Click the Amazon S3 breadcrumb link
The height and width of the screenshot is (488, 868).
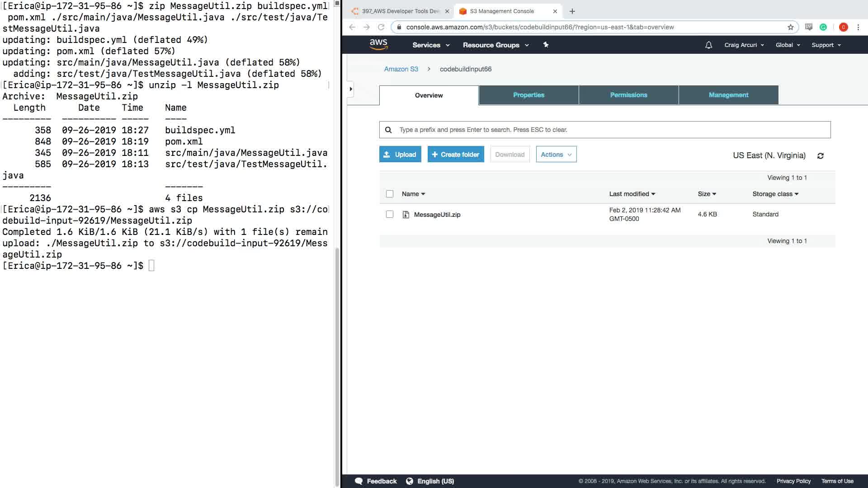[x=401, y=69]
